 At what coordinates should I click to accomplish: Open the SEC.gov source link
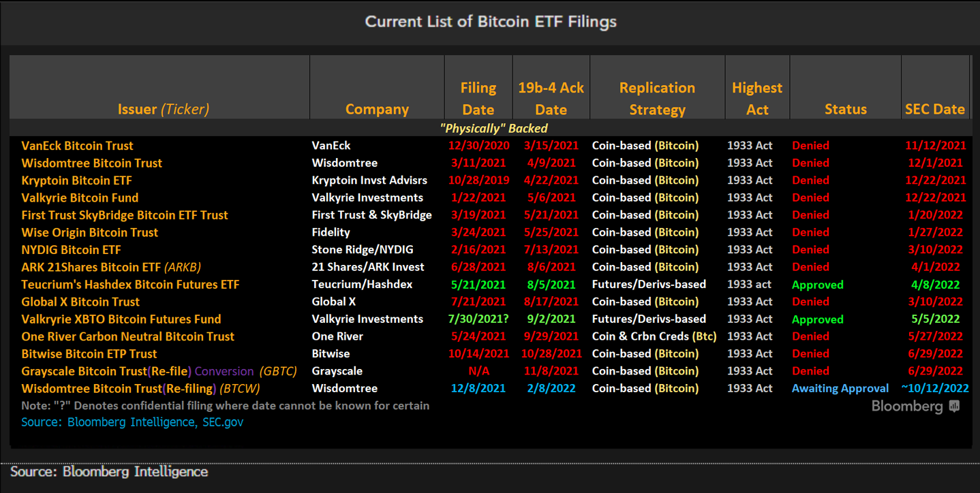coord(223,422)
